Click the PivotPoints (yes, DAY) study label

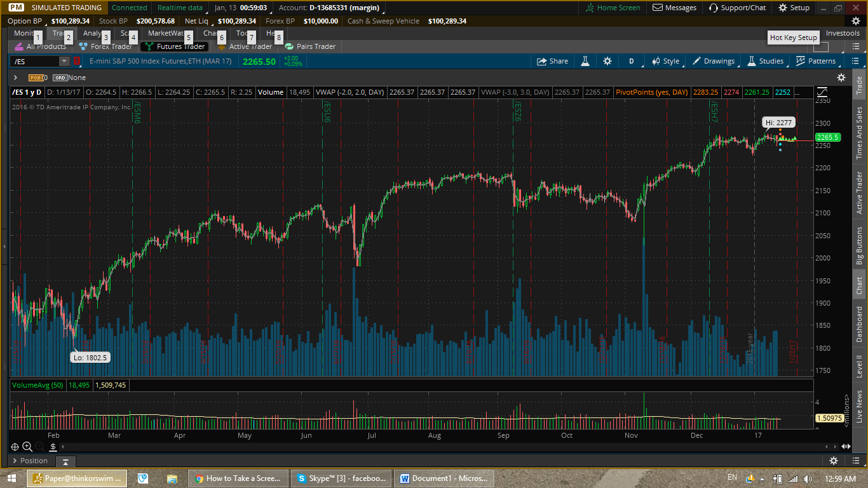pyautogui.click(x=651, y=92)
